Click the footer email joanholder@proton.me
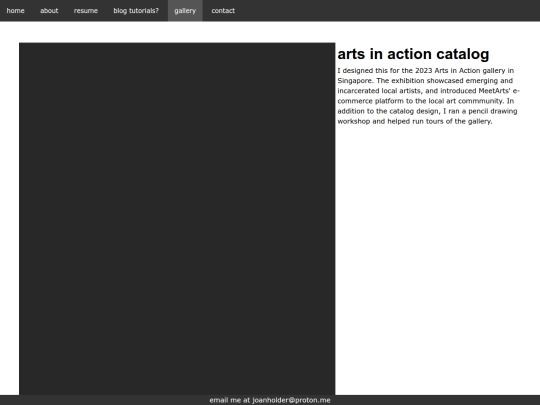This screenshot has height=405, width=540. tap(291, 400)
